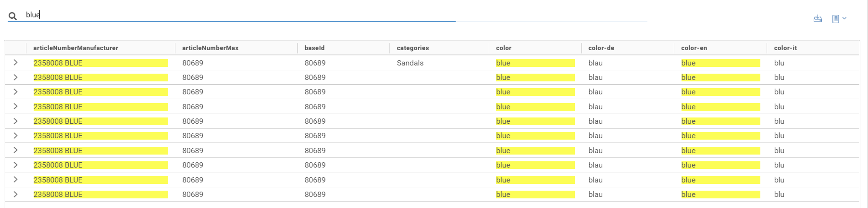
Task: Expand the second result row chevron
Action: click(15, 77)
